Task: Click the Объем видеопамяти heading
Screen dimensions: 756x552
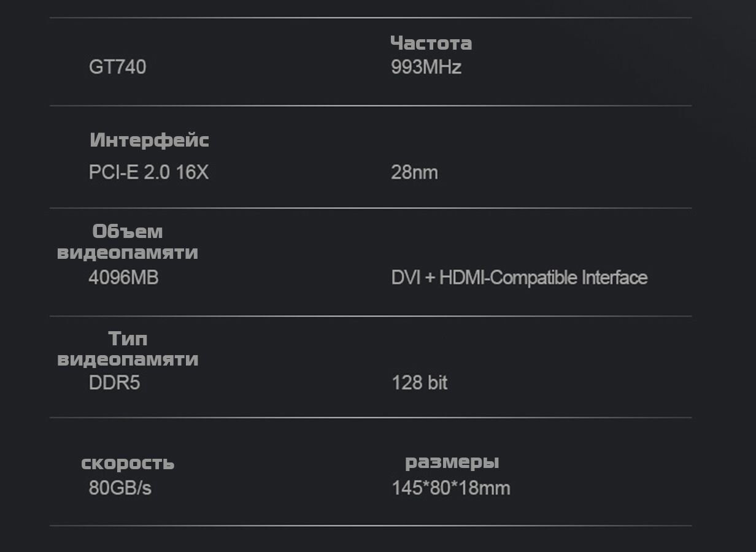Action: coord(128,242)
